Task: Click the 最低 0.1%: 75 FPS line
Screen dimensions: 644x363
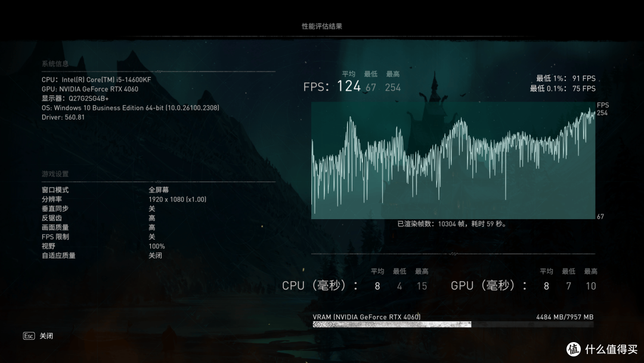Action: [562, 88]
